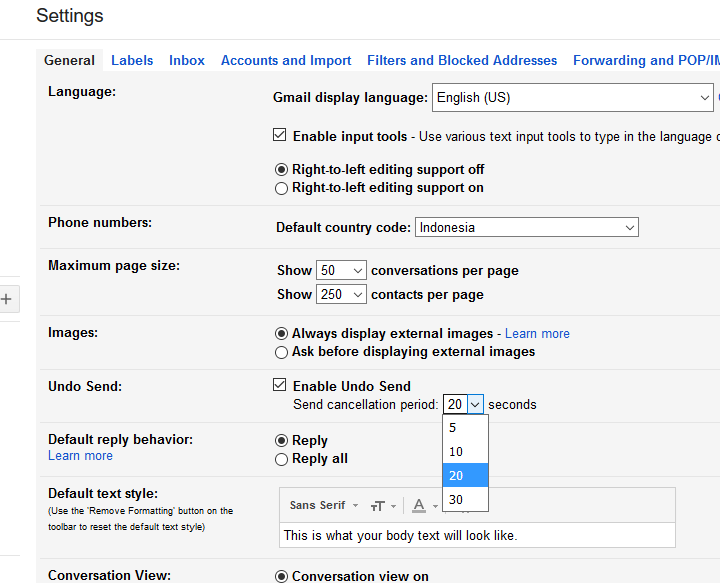Click the Default reply behavior label
This screenshot has height=583, width=720.
click(120, 439)
